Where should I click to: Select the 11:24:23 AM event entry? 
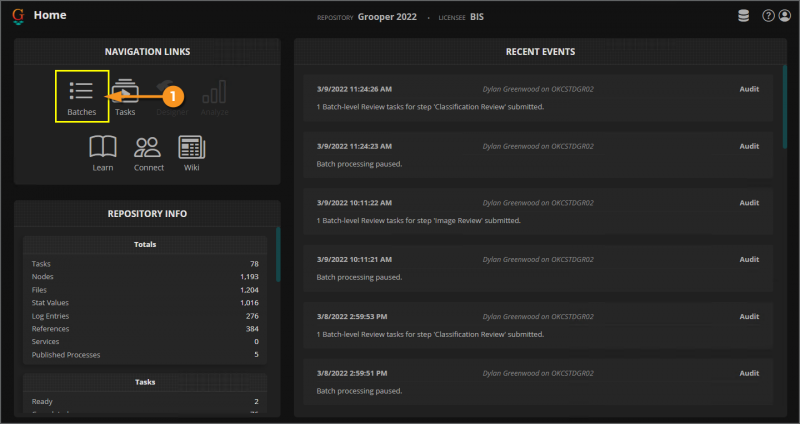tap(538, 155)
